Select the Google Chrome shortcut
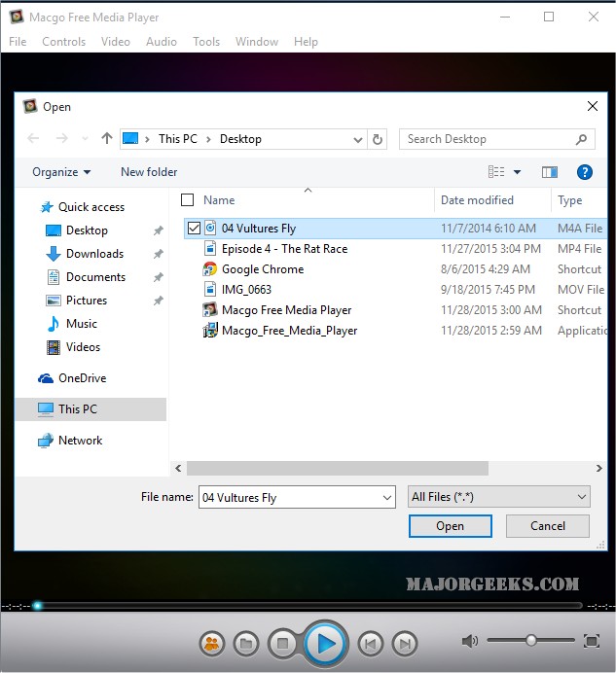The height and width of the screenshot is (673, 616). tap(263, 269)
